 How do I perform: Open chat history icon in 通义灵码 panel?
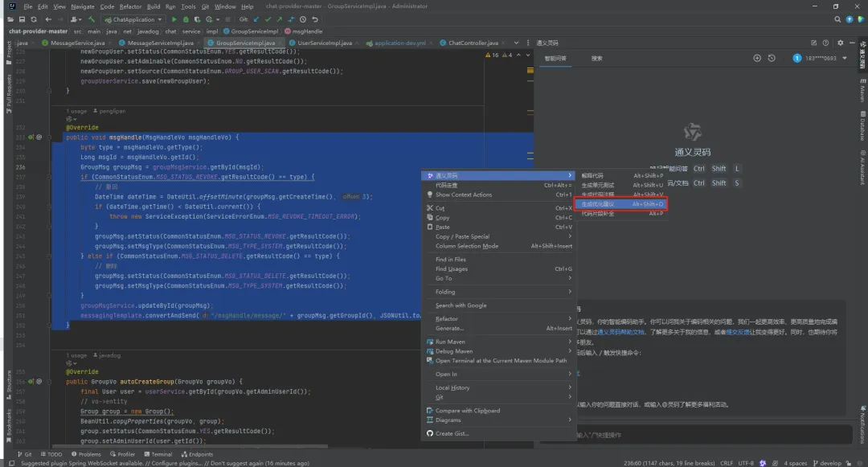coord(772,58)
